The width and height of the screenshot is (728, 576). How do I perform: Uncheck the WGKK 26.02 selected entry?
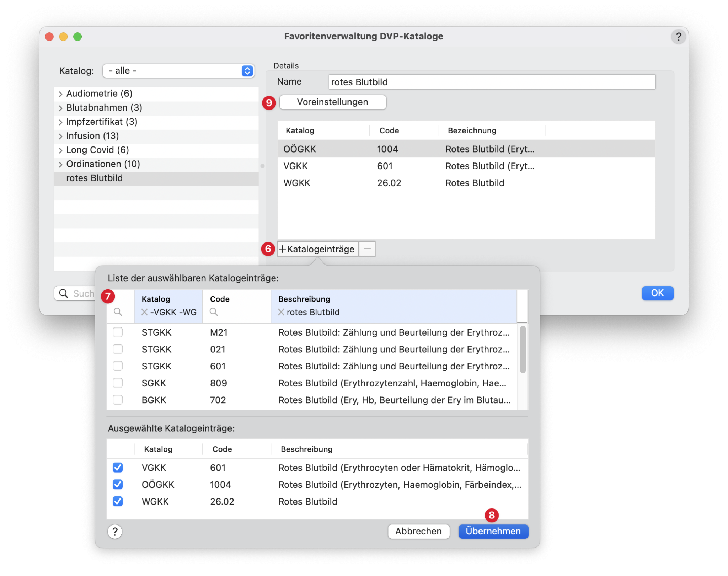(118, 501)
